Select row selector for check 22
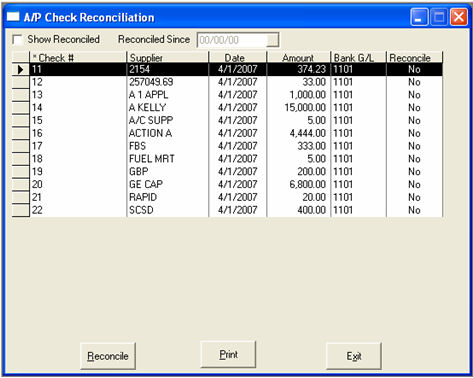 pos(21,210)
